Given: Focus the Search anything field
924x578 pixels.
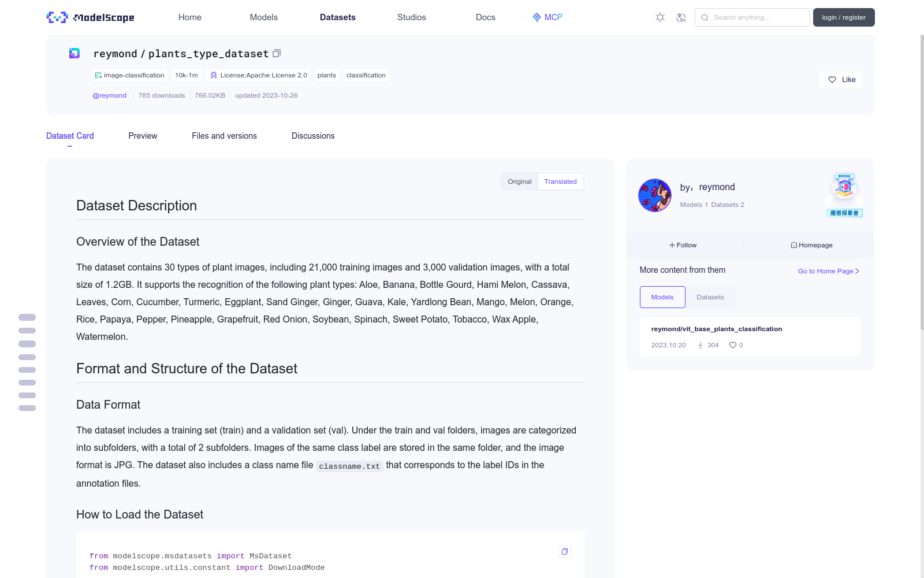Looking at the screenshot, I should pyautogui.click(x=752, y=17).
